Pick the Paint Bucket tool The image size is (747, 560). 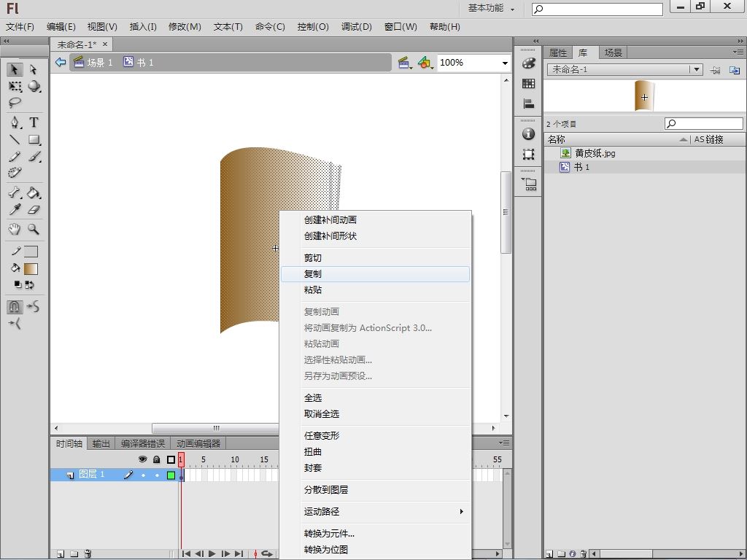(x=34, y=193)
